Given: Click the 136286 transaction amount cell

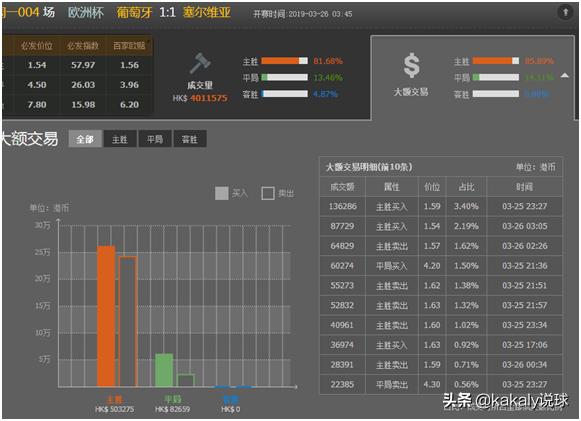Looking at the screenshot, I should (343, 206).
